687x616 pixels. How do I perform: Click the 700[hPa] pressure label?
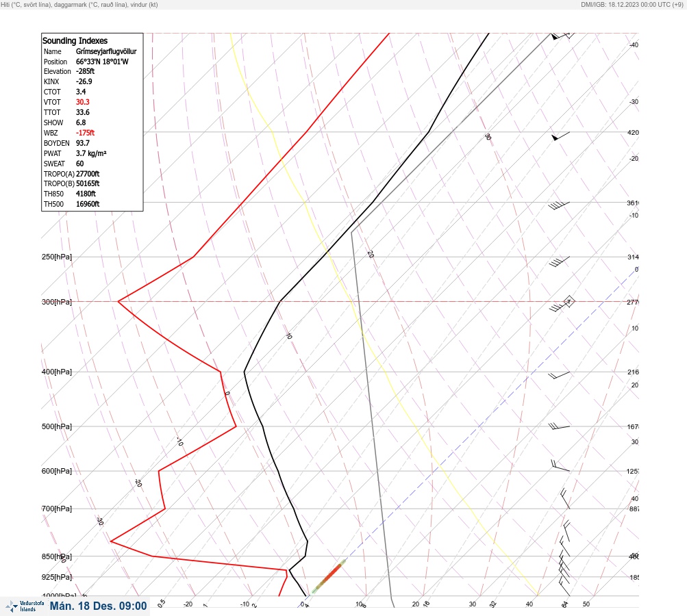coord(57,509)
